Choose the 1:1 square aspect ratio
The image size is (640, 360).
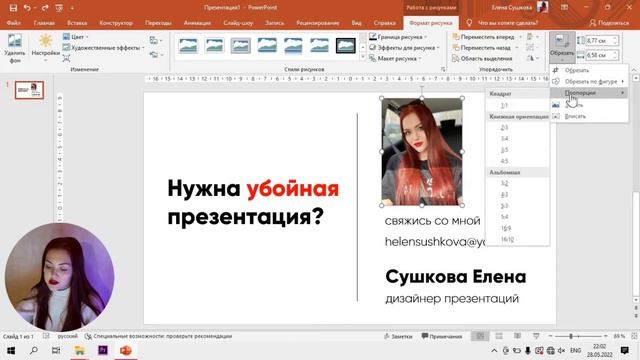tap(518, 105)
